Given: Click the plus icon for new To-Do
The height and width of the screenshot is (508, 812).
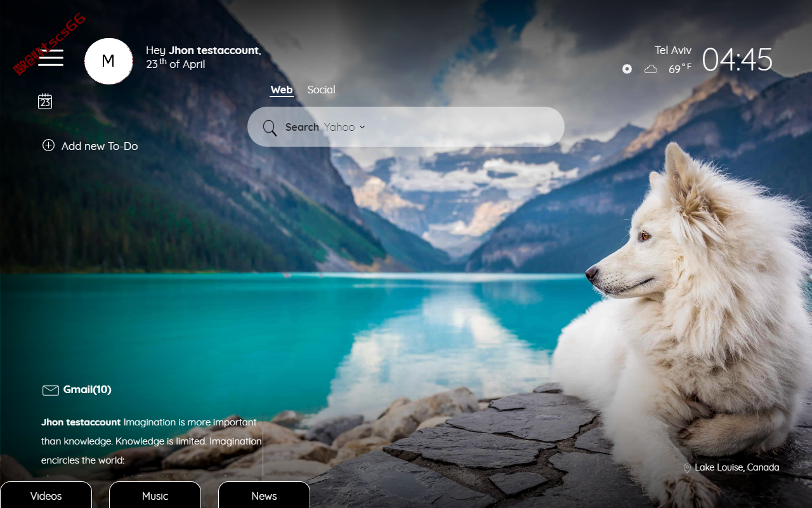Looking at the screenshot, I should pos(48,145).
